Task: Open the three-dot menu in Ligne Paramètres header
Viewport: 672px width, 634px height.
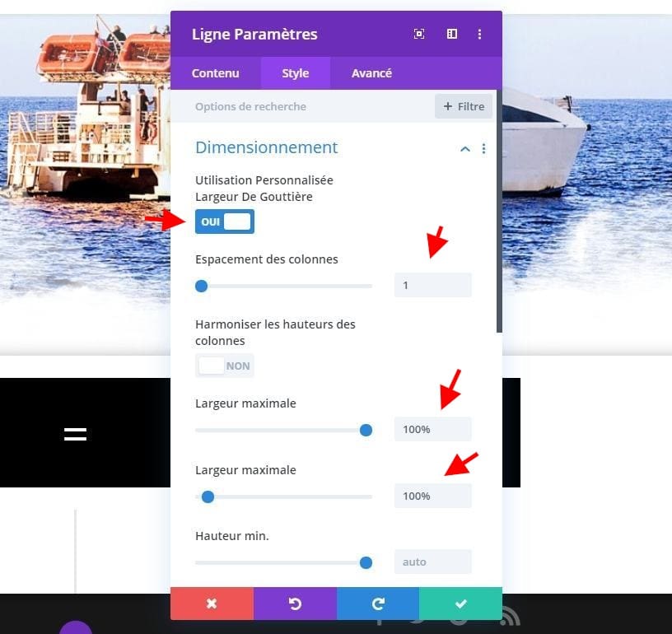Action: [479, 34]
